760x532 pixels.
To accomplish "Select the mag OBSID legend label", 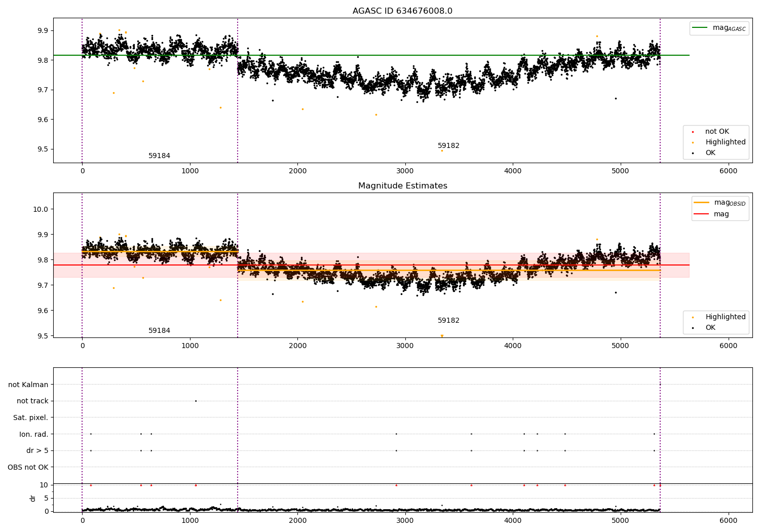I will [x=730, y=203].
